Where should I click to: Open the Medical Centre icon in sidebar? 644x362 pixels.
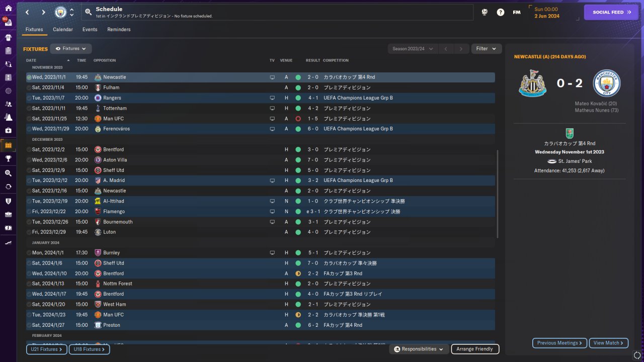point(8,130)
